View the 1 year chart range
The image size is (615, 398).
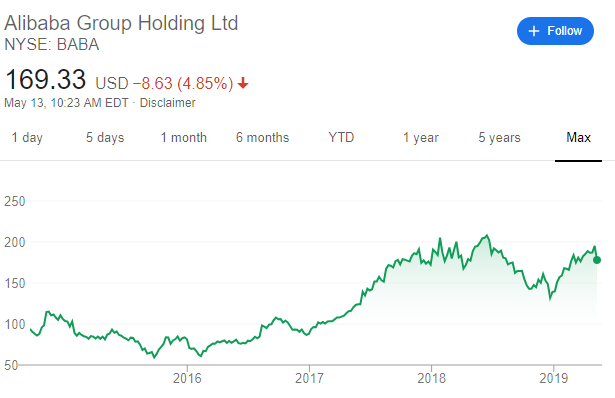point(421,138)
